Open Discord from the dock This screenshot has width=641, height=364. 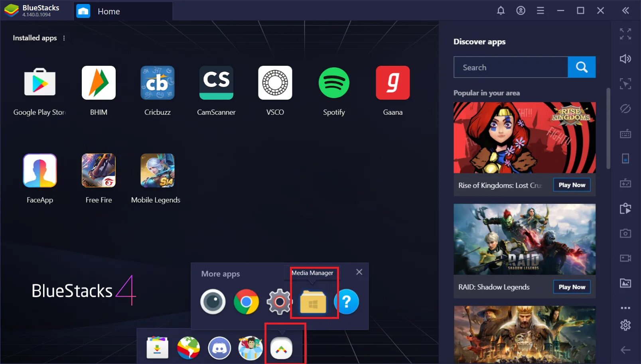click(219, 348)
